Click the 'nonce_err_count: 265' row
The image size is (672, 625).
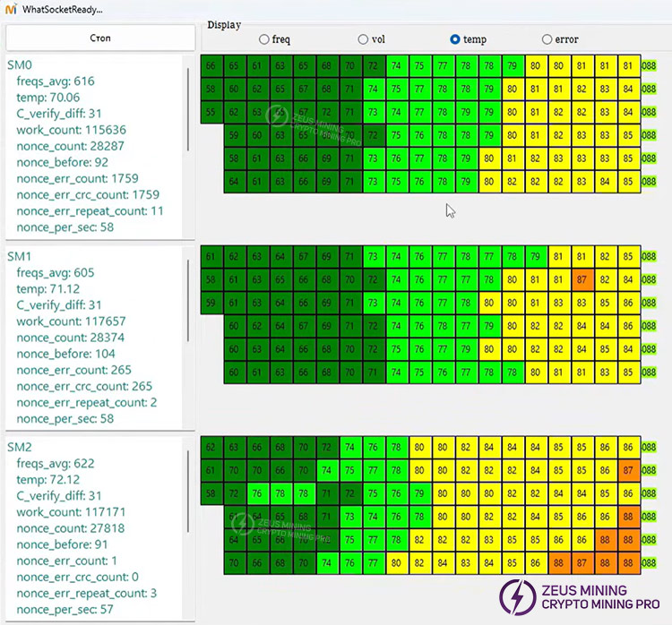pyautogui.click(x=73, y=370)
